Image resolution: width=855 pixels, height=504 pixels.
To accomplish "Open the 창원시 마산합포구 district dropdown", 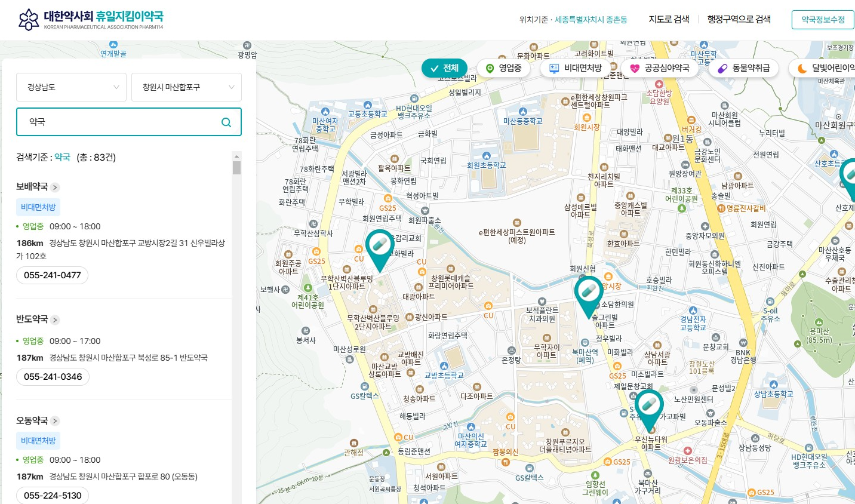I will pyautogui.click(x=186, y=87).
